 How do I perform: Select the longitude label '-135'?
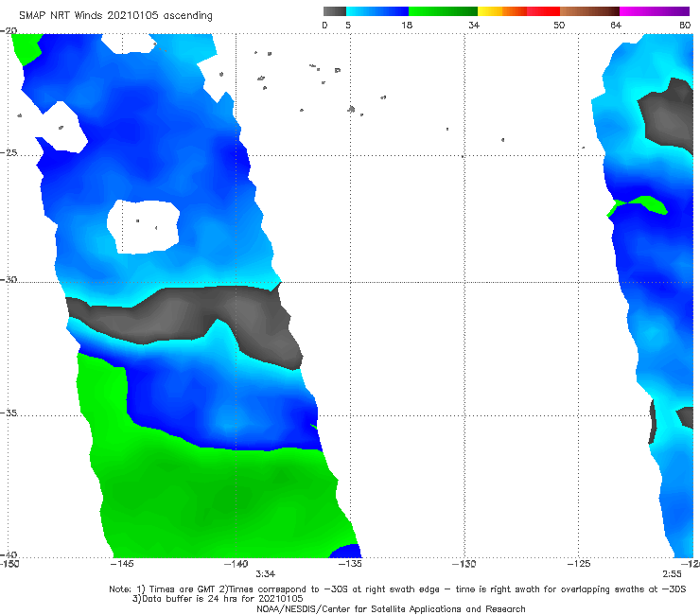coord(350,564)
